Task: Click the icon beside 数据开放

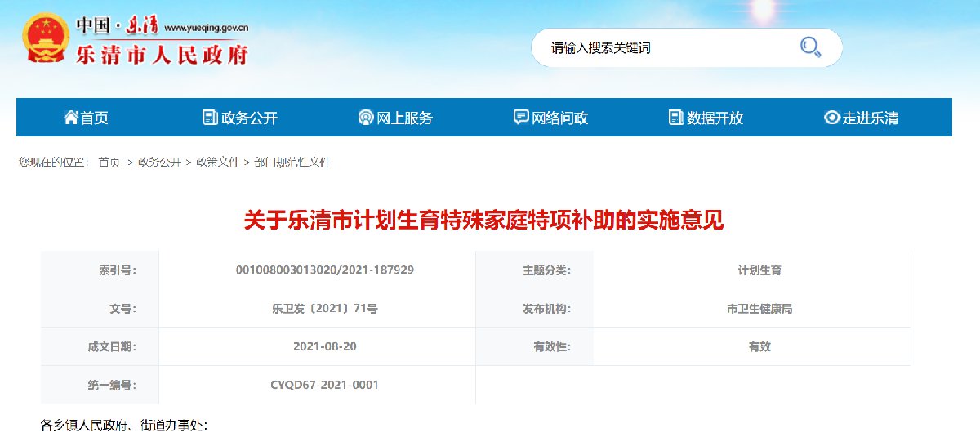Action: tap(675, 118)
